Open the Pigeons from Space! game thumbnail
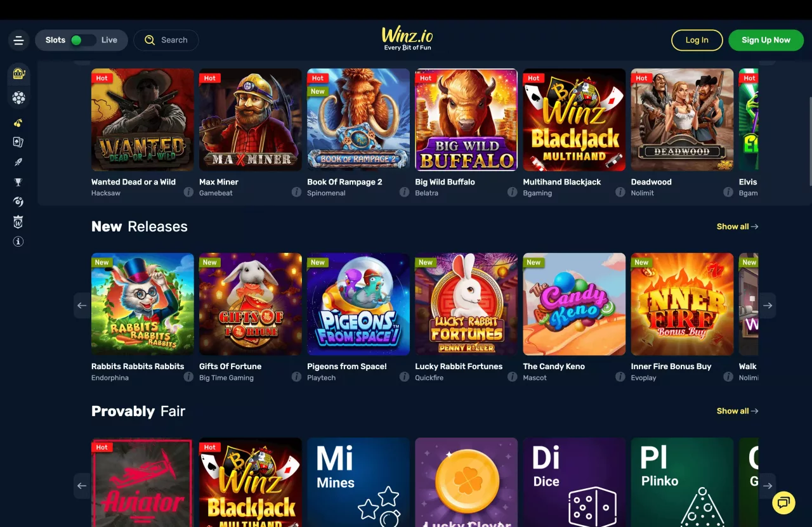Image resolution: width=812 pixels, height=527 pixels. (x=358, y=304)
